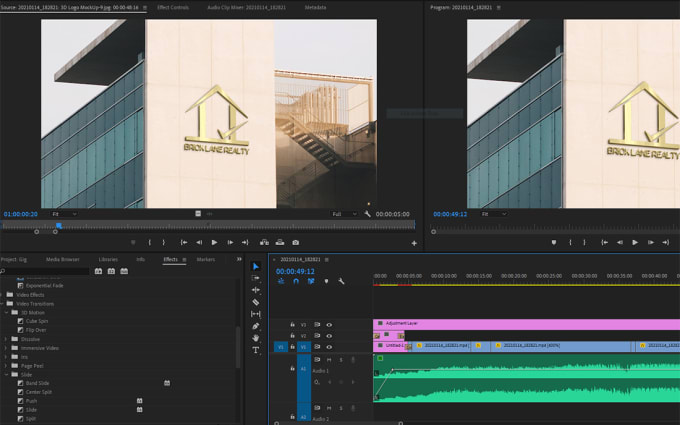
Task: Click Export Frame camera in Source monitor
Action: 295,242
